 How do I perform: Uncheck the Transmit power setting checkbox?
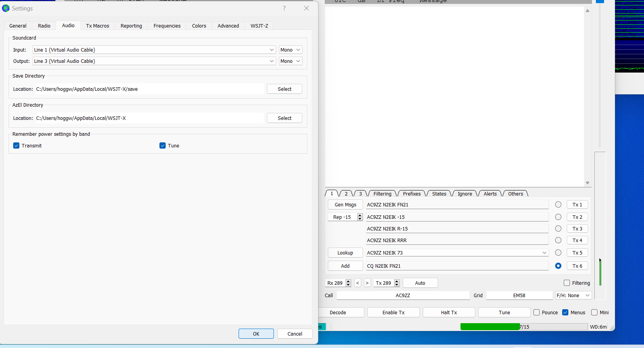tap(16, 145)
